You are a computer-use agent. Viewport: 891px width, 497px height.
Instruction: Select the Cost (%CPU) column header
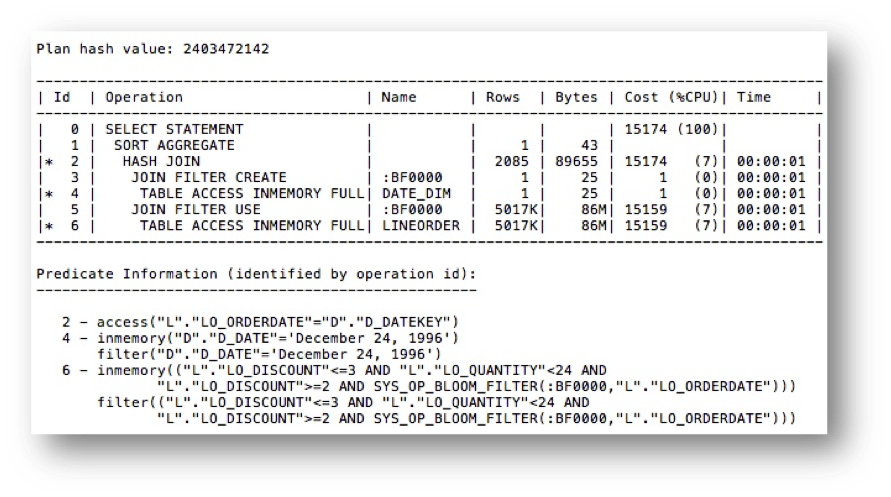tap(671, 98)
